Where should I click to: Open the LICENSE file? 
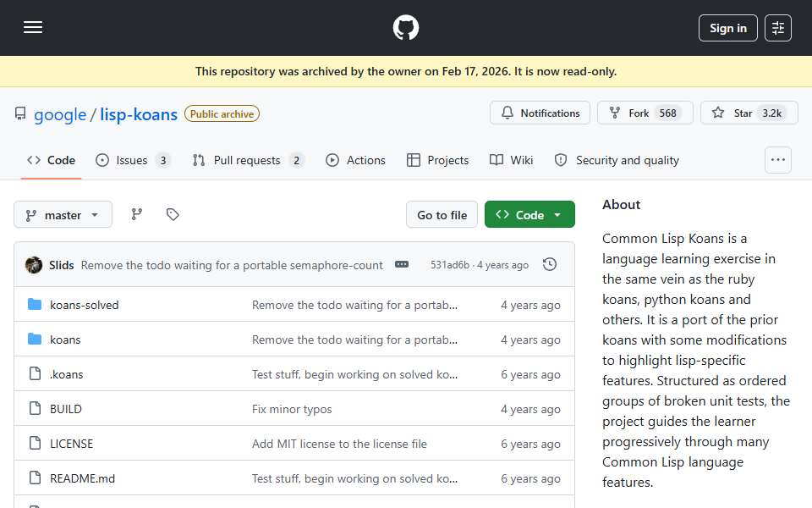[x=71, y=444]
